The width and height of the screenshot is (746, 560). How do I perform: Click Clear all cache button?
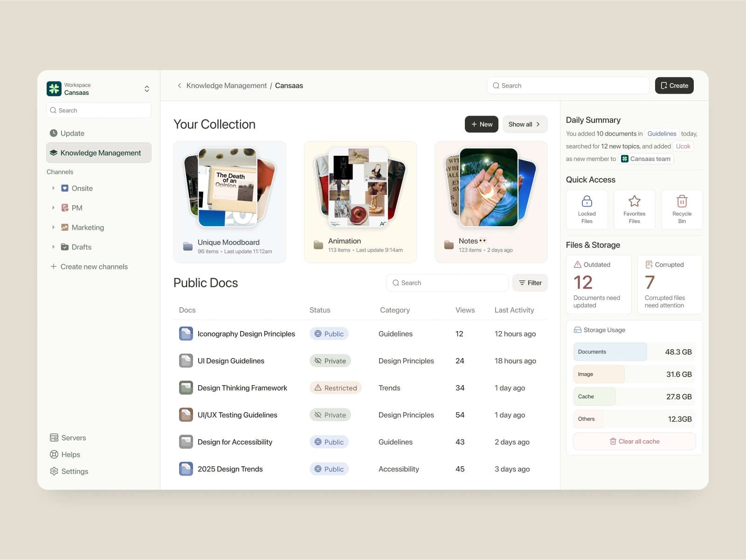click(x=634, y=442)
